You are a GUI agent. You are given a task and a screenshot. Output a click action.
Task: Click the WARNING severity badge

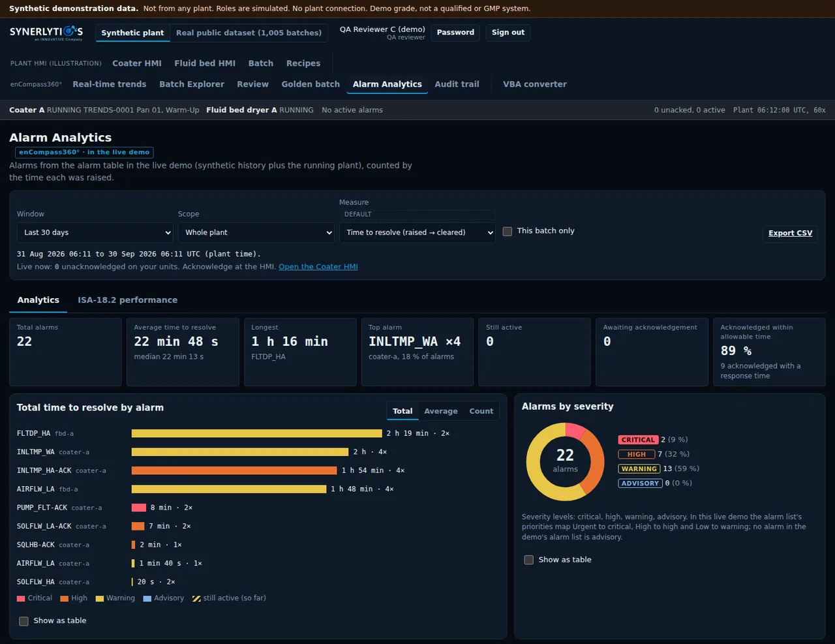(x=639, y=468)
